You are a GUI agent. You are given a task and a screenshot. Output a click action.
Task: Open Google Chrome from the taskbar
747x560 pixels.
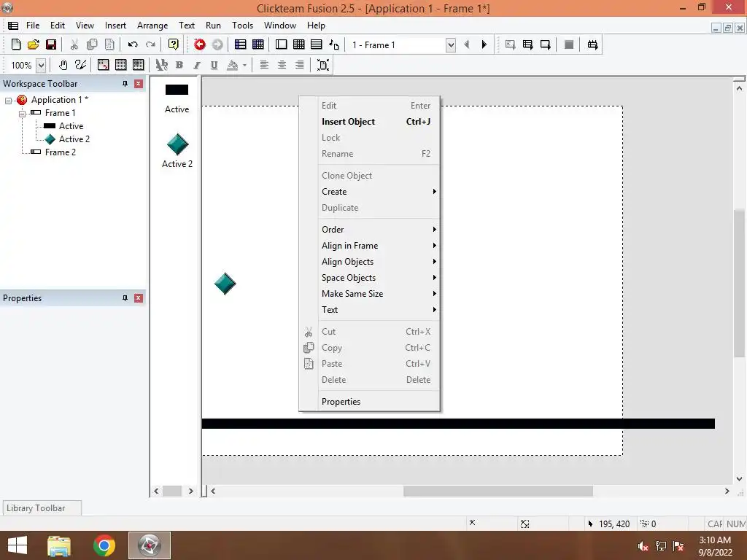[x=104, y=545]
